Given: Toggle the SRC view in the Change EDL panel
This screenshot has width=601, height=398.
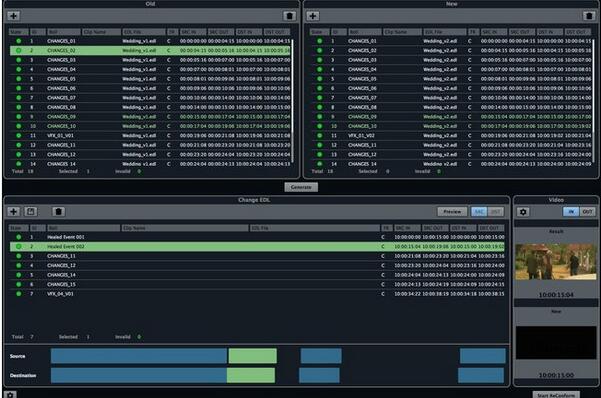Looking at the screenshot, I should tap(479, 212).
